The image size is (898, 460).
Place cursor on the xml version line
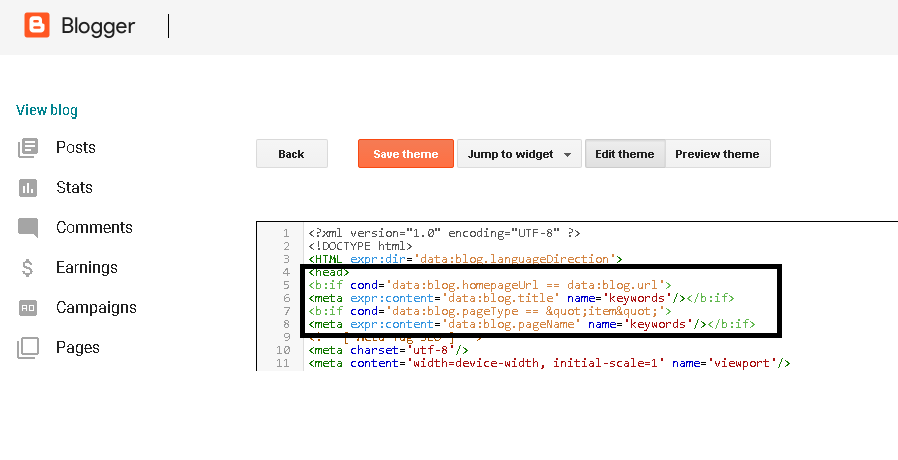click(444, 233)
